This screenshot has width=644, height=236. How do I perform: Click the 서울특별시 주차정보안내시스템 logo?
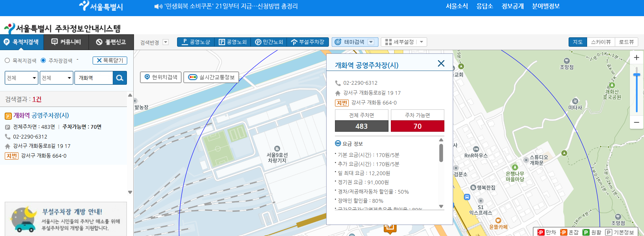(62, 28)
